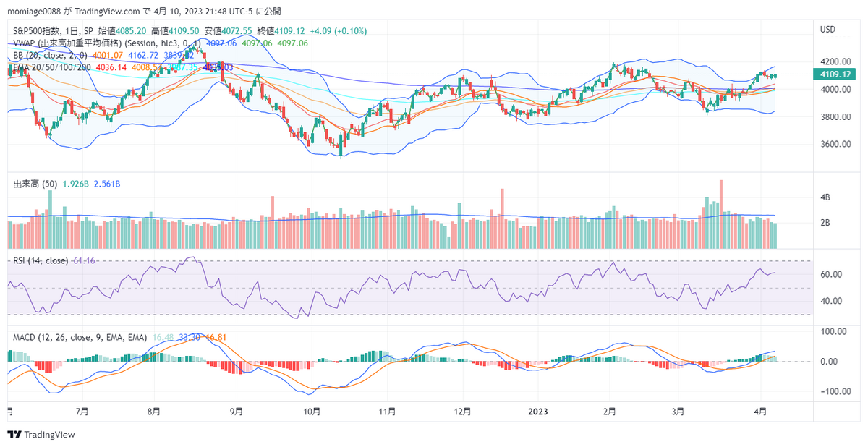The height and width of the screenshot is (447, 868).
Task: Click the volume average value 2.561B
Action: [x=106, y=184]
